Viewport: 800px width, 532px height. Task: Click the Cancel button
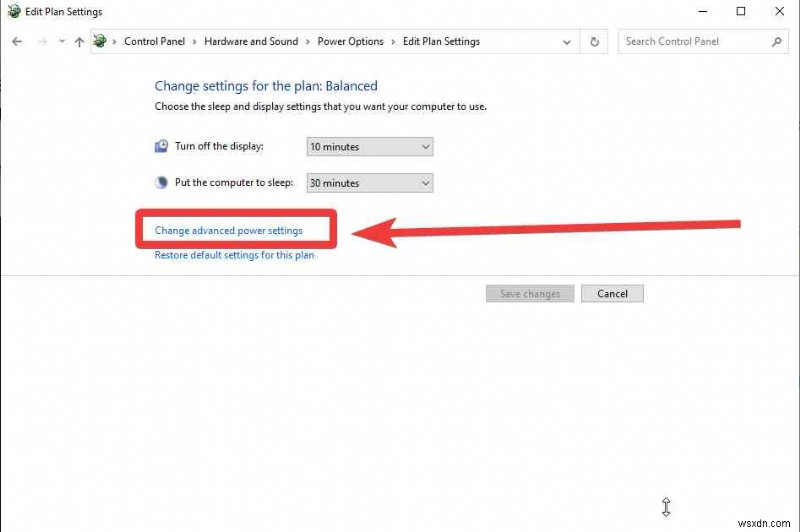[612, 293]
